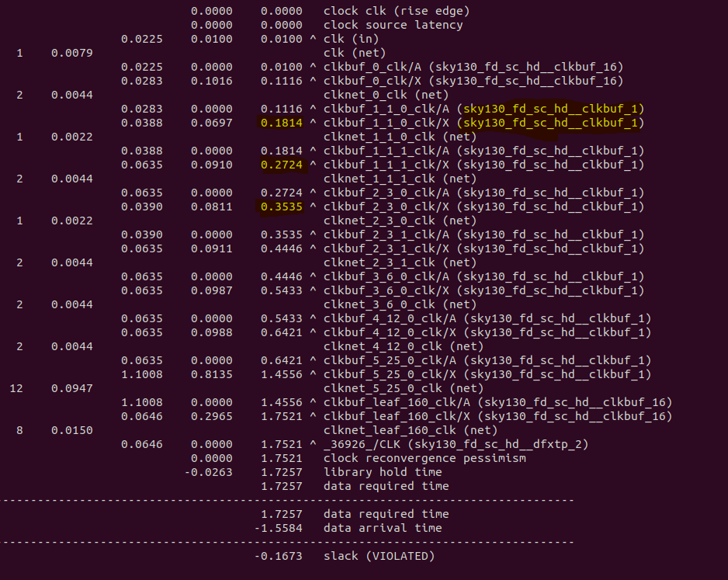Viewport: 728px width, 580px height.
Task: Select the fanout value 12 for clknet_5_25_0_clk
Action: 16,388
